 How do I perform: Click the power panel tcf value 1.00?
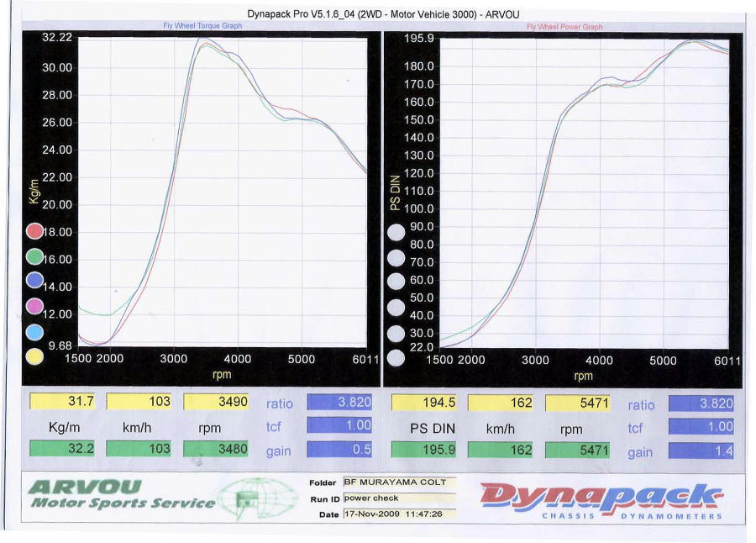pyautogui.click(x=701, y=427)
